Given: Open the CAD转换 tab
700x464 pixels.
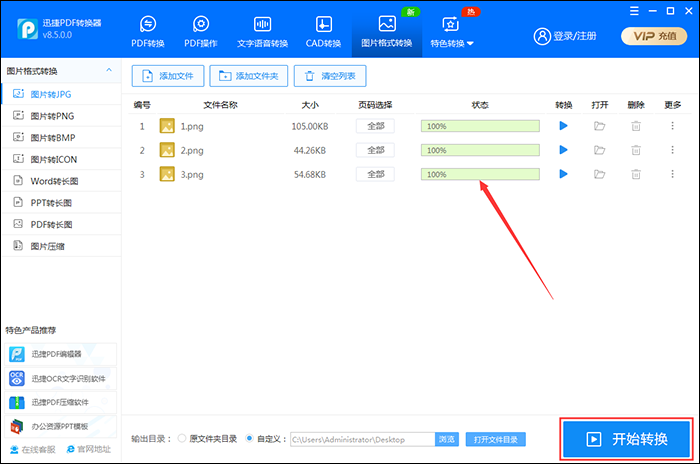Looking at the screenshot, I should tap(323, 31).
